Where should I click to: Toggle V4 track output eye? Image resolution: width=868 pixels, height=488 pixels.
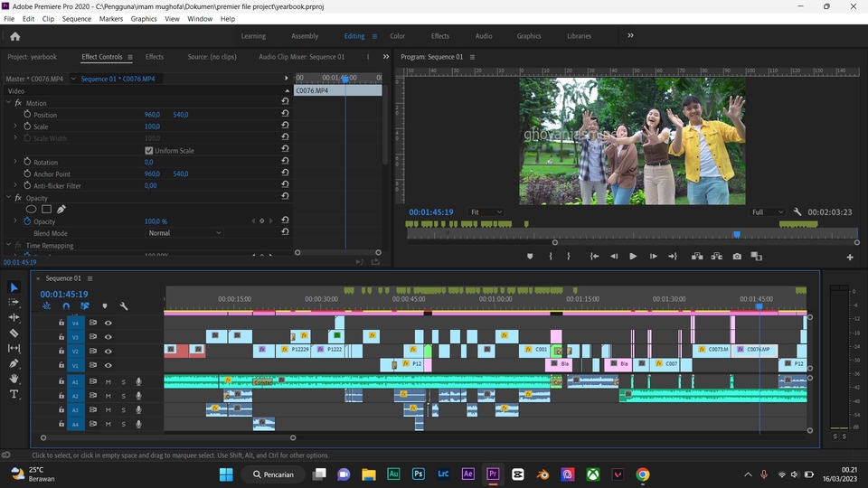pyautogui.click(x=108, y=323)
